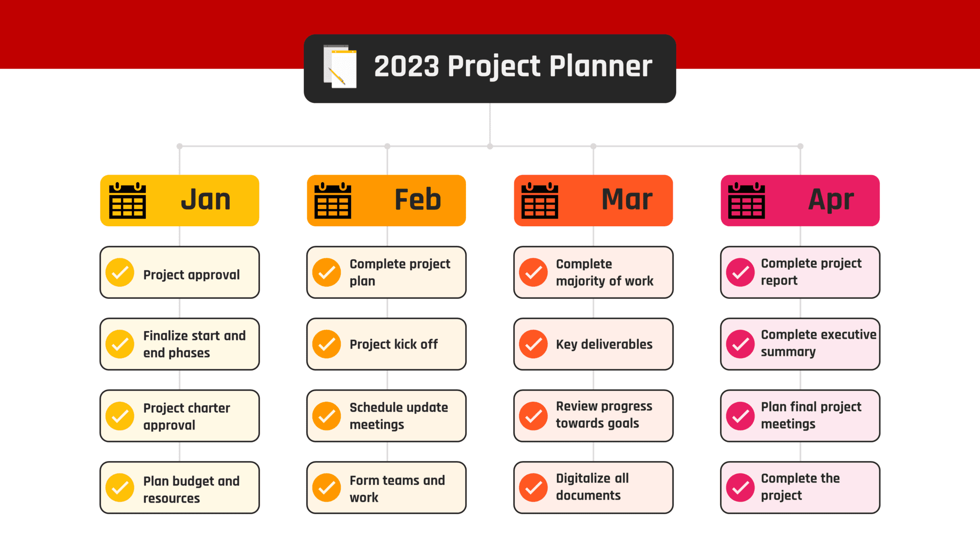Click the Finalize start and end phases card
The width and height of the screenshot is (980, 551).
(179, 344)
